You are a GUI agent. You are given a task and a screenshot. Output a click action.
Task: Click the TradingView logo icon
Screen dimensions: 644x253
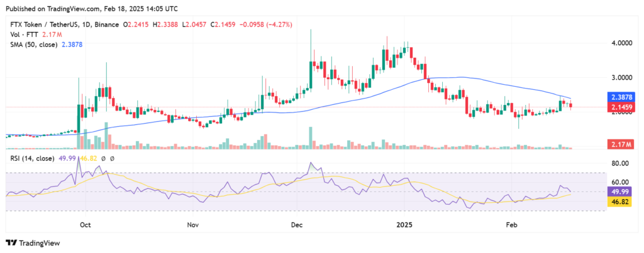[11, 243]
